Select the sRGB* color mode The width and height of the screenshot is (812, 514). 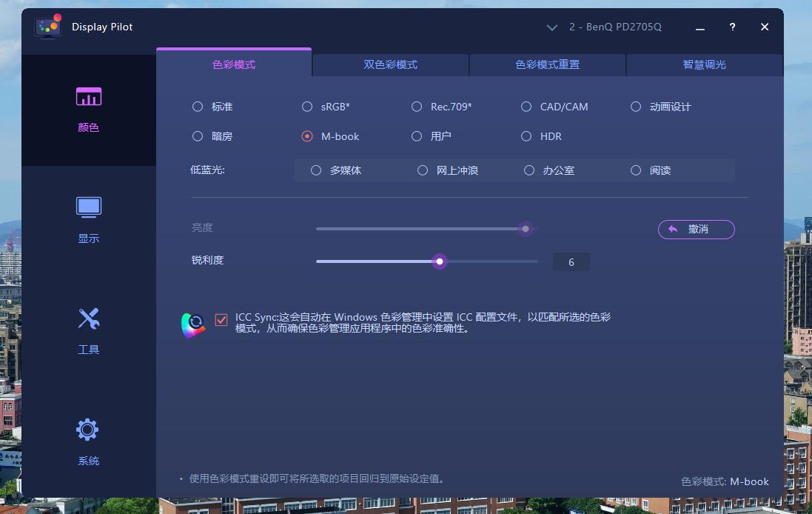click(x=306, y=107)
